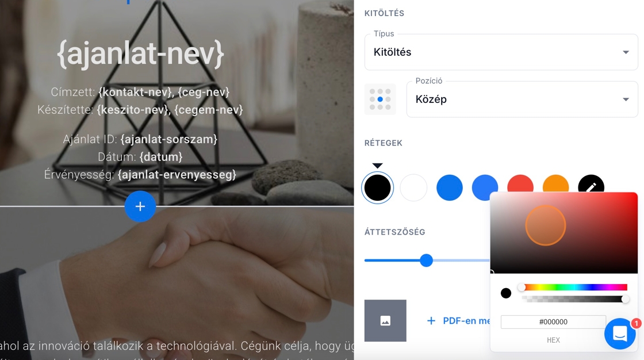Click the black layer marker triangle
Screen dimensions: 644x360
[377, 166]
